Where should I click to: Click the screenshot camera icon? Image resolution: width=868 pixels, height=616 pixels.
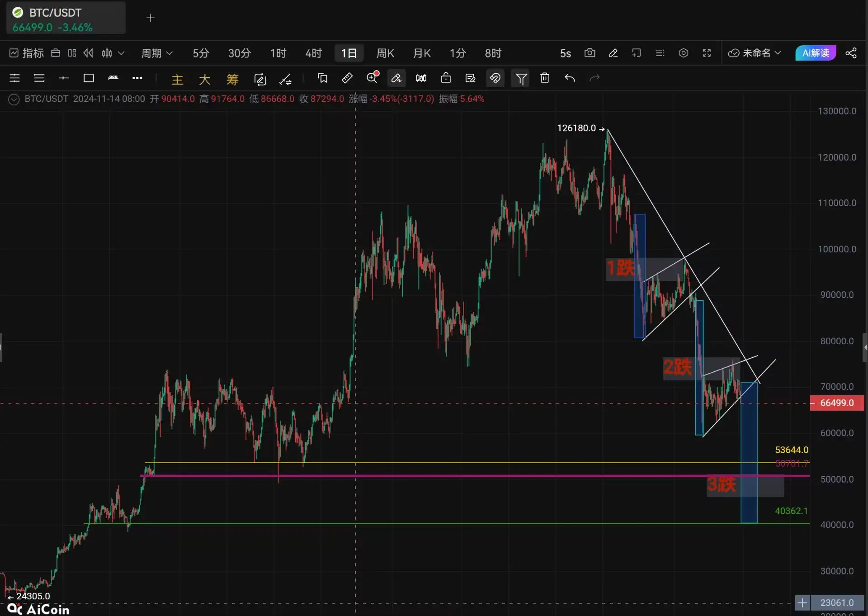[x=590, y=53]
